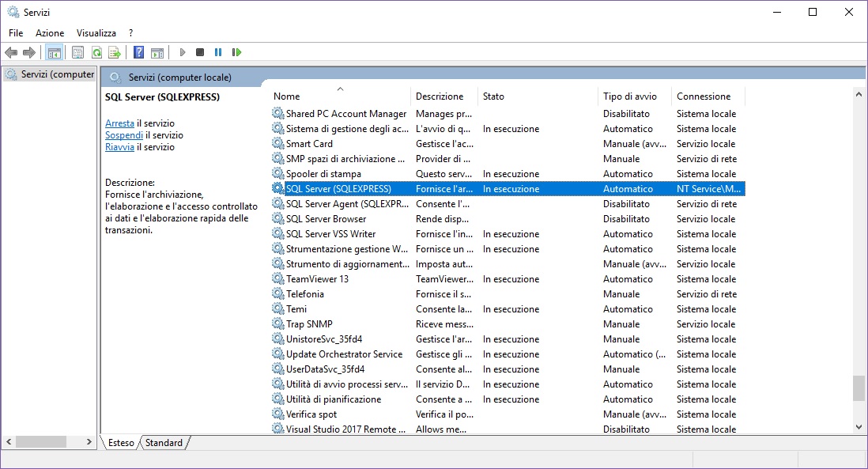Open the Properties toolbar icon

(x=78, y=53)
